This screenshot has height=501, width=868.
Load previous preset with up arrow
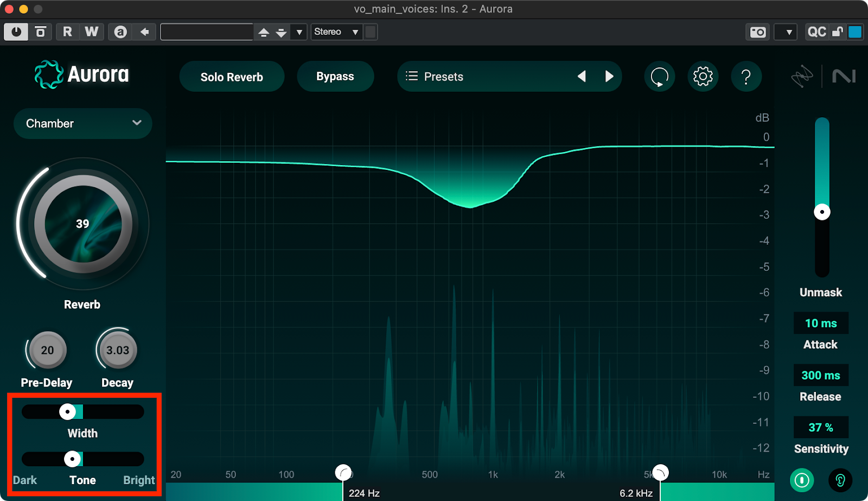coord(264,32)
